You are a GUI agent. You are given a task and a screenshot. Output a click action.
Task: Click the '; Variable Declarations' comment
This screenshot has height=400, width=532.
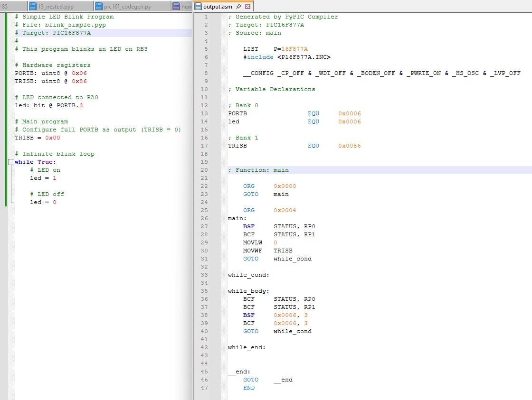[271, 89]
